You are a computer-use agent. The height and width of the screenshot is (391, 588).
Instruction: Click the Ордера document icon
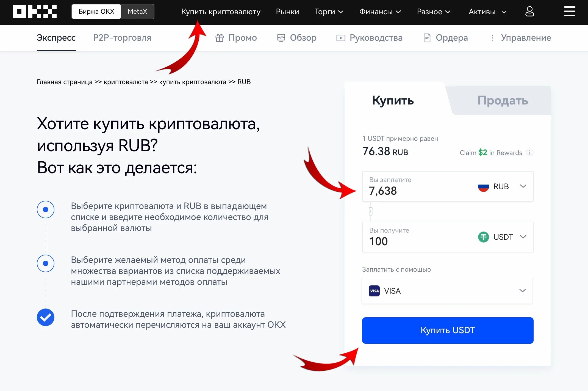427,38
